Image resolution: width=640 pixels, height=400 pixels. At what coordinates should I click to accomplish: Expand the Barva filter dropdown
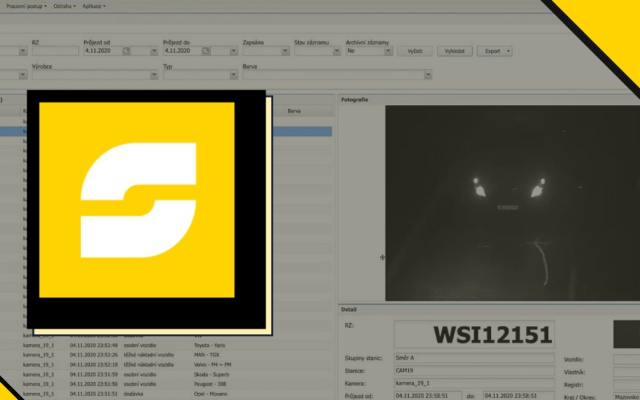(428, 75)
